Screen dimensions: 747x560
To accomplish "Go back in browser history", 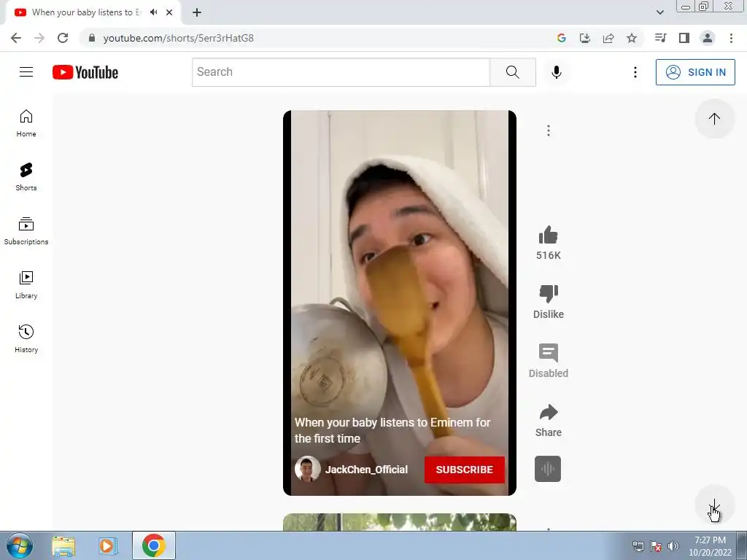I will coord(16,38).
